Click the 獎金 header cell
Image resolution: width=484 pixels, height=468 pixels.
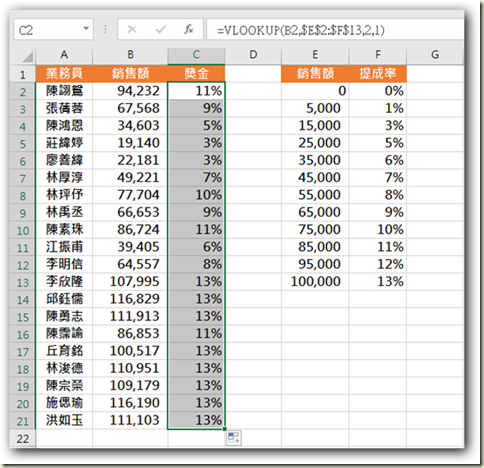[196, 74]
